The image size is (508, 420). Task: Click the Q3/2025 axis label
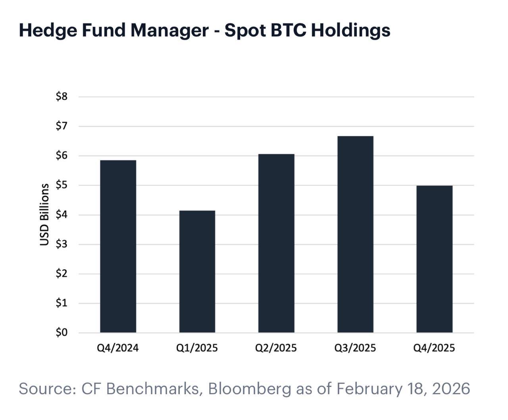pos(355,348)
